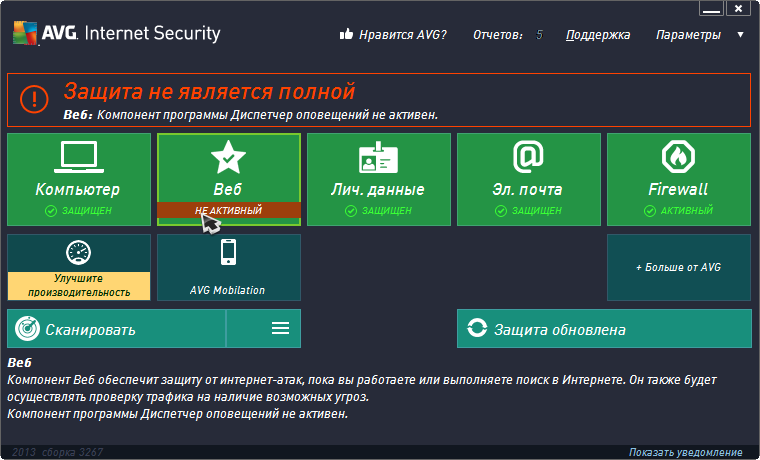Viewport: 760px width, 460px height.
Task: Click the Защита обновлена button
Action: 604,329
